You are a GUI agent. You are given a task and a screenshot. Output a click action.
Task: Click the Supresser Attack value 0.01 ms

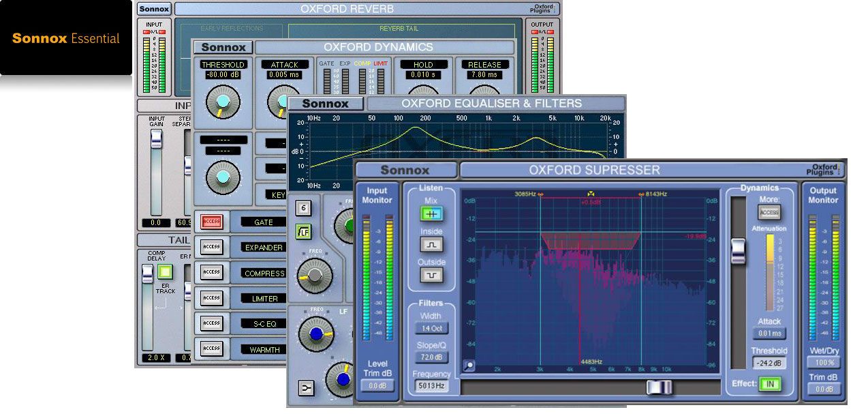tap(769, 334)
